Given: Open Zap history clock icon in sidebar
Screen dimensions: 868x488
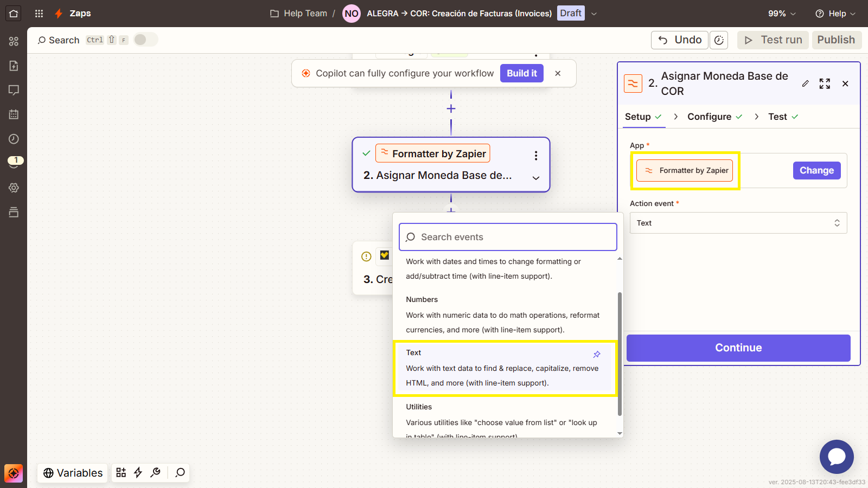Looking at the screenshot, I should 14,139.
